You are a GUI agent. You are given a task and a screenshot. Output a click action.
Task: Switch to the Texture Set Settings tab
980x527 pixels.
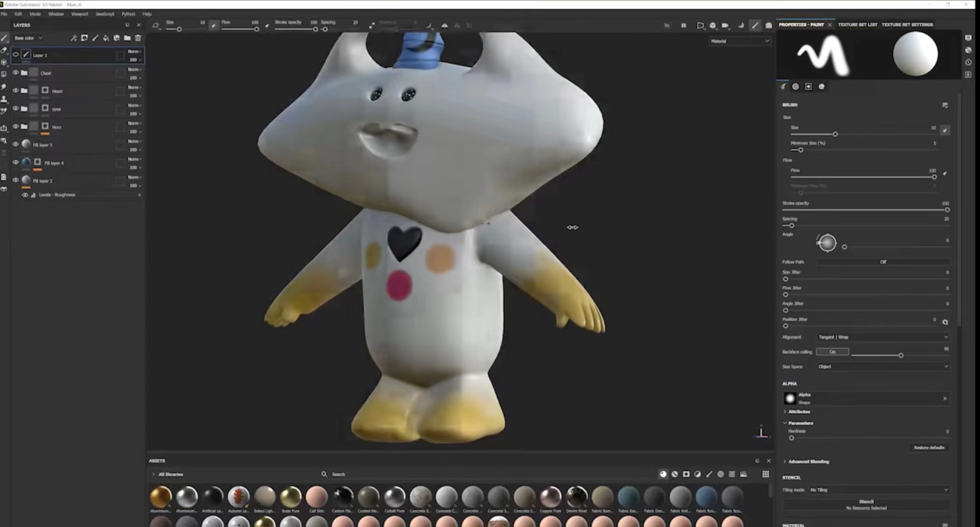coord(907,25)
